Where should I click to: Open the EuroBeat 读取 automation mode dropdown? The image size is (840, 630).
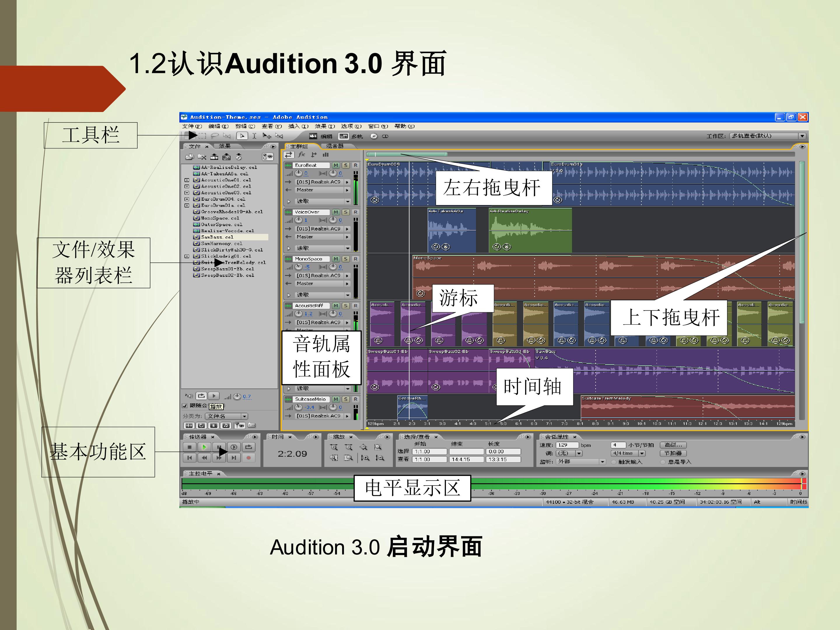[348, 201]
